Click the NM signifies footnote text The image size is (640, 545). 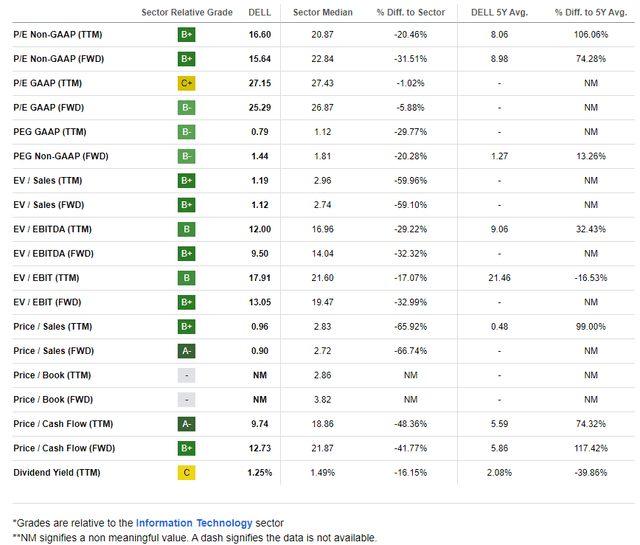(x=195, y=538)
